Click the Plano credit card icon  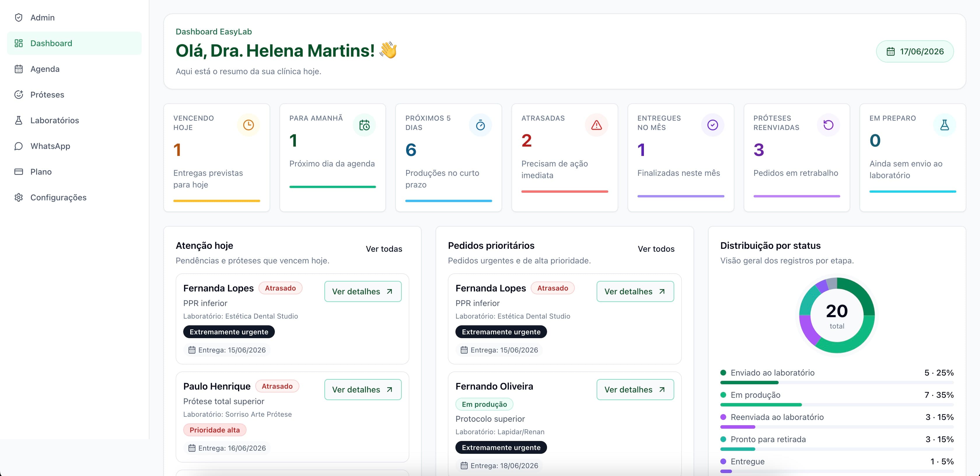(x=19, y=172)
